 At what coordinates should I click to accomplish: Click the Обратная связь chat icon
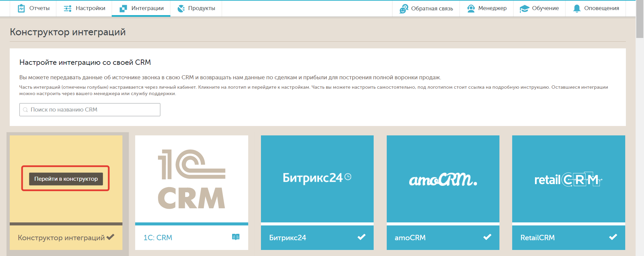[404, 9]
